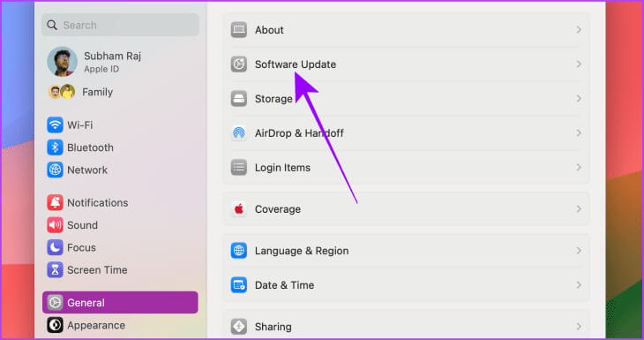Open the Software Update label
This screenshot has width=644, height=340.
[296, 64]
